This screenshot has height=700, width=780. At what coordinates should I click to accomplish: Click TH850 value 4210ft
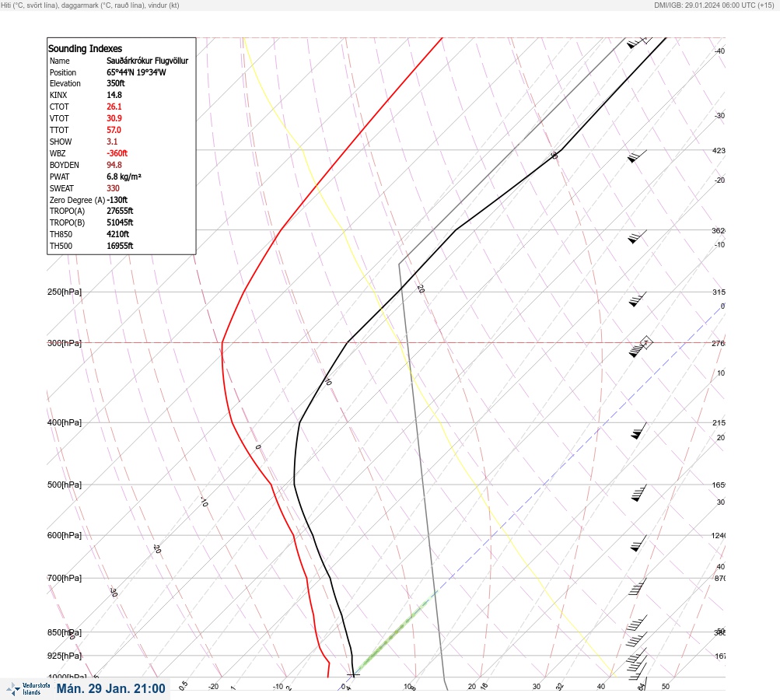(x=118, y=234)
